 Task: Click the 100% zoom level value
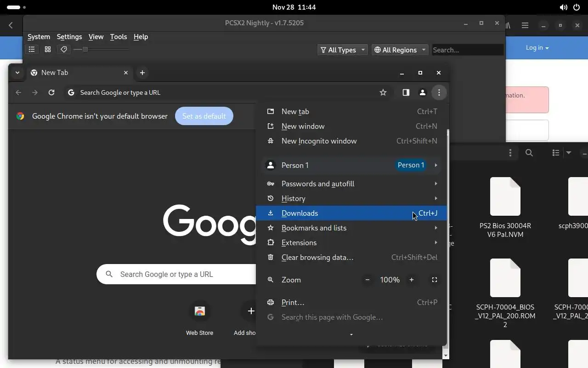click(x=390, y=280)
